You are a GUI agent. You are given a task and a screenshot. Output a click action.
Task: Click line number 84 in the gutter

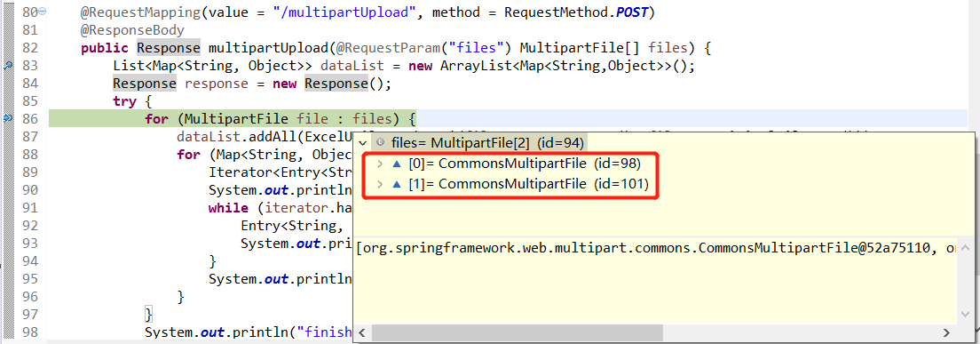(29, 84)
